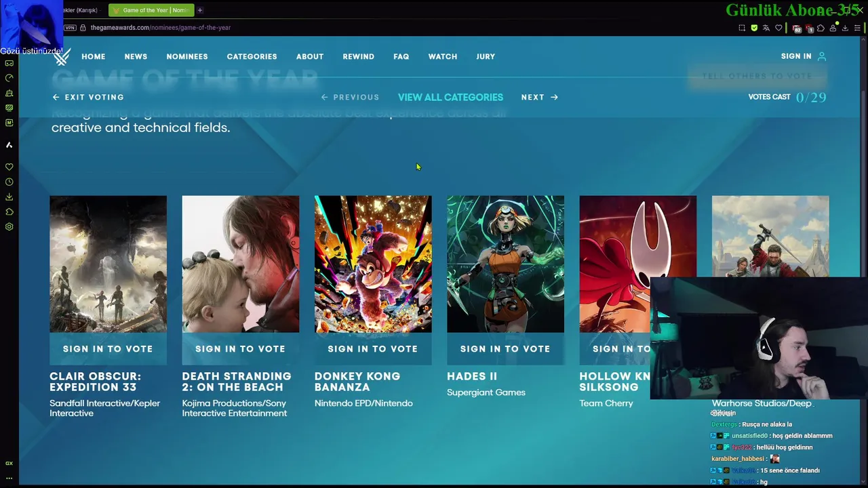Open extensions cube icon in toolbar
Viewport: 868px width, 488px height.
(821, 28)
